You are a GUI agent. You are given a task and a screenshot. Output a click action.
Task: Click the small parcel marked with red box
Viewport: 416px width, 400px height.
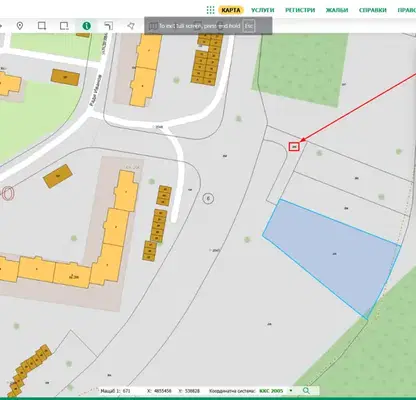click(x=294, y=147)
